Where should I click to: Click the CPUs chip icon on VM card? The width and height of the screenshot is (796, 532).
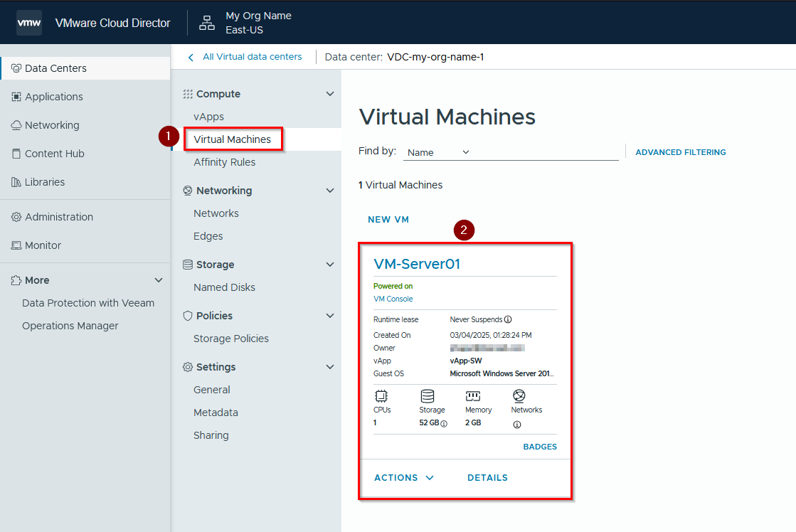381,396
